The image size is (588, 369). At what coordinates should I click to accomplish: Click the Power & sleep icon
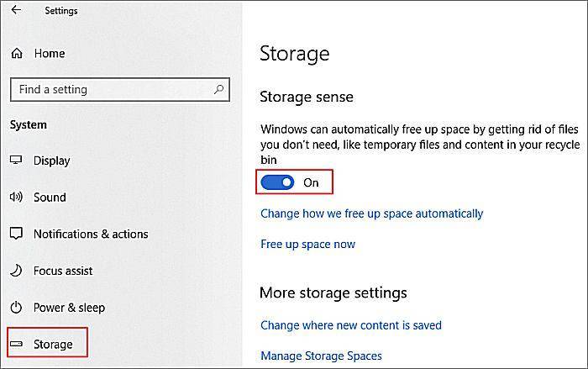[16, 308]
